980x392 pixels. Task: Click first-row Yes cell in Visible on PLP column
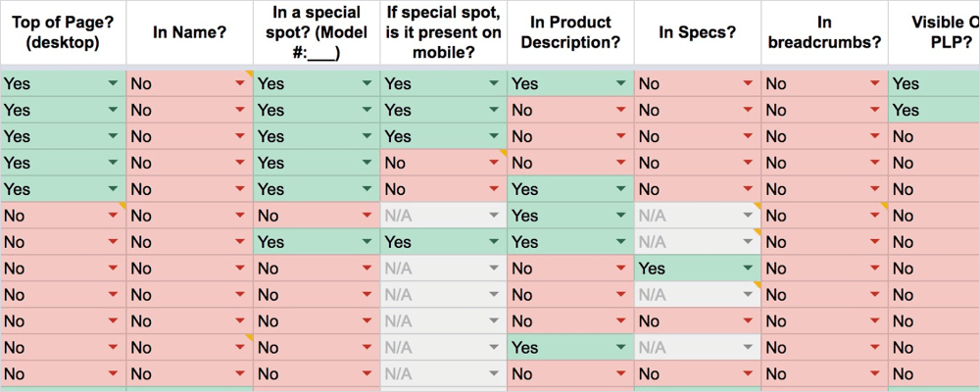pos(931,84)
